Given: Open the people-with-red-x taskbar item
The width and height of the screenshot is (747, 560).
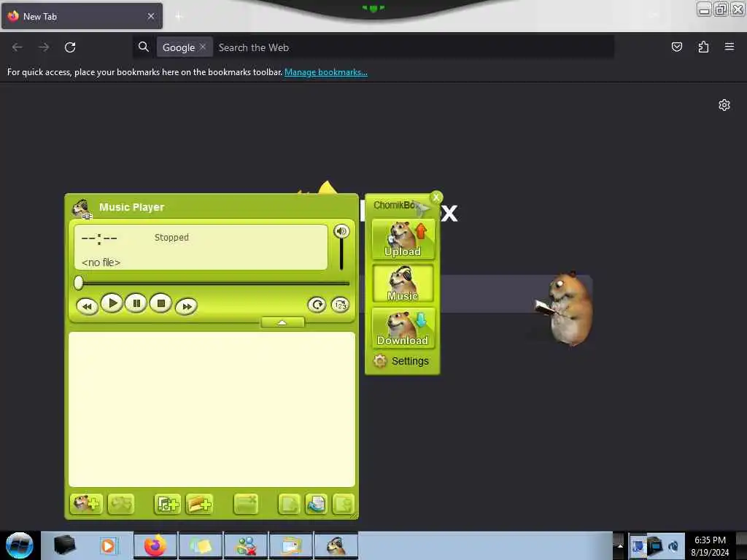Looking at the screenshot, I should [x=246, y=545].
